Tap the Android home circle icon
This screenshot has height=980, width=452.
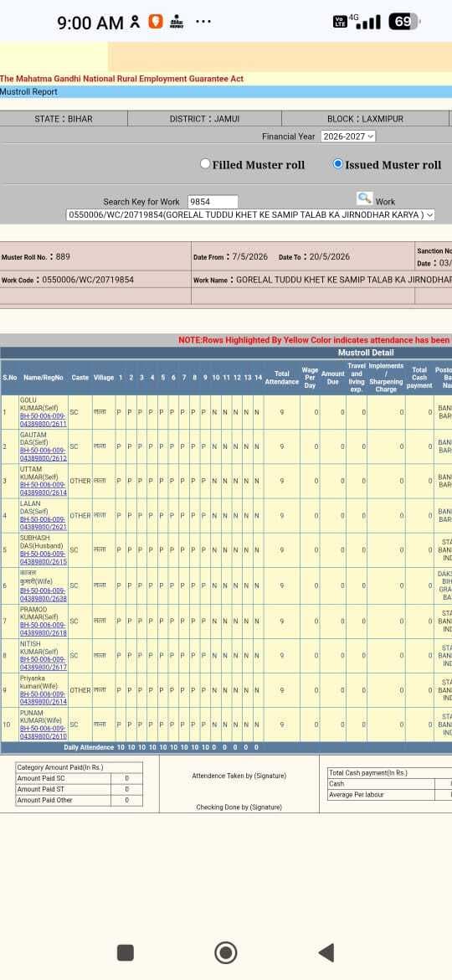tap(225, 952)
